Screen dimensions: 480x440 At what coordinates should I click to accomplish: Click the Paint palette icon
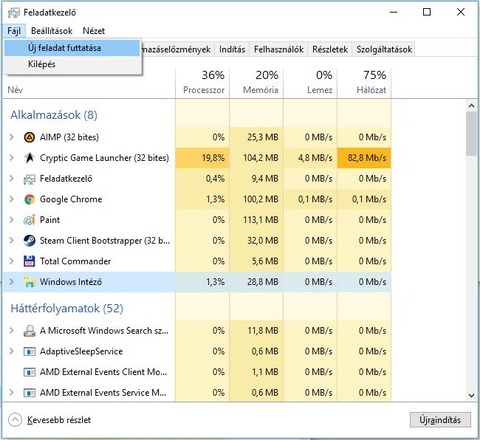pyautogui.click(x=29, y=220)
